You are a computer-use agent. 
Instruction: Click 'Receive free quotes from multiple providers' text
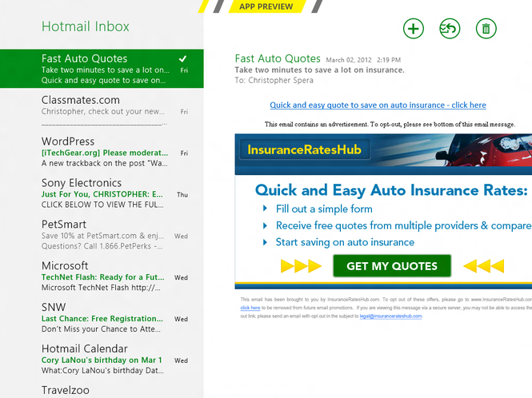tap(403, 225)
